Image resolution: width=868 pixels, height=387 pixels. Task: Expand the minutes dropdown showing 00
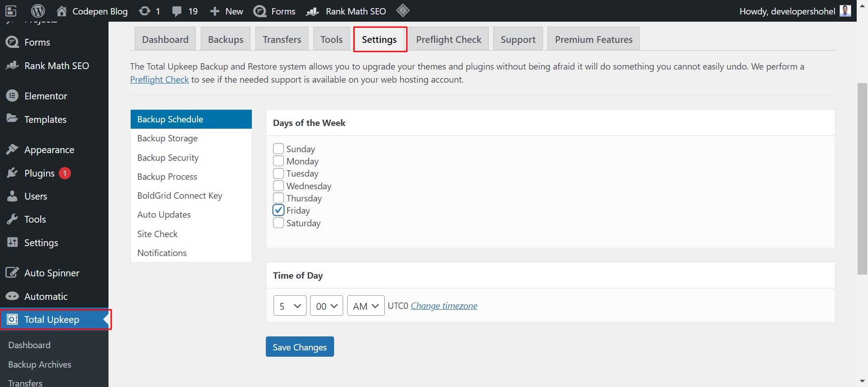click(326, 306)
